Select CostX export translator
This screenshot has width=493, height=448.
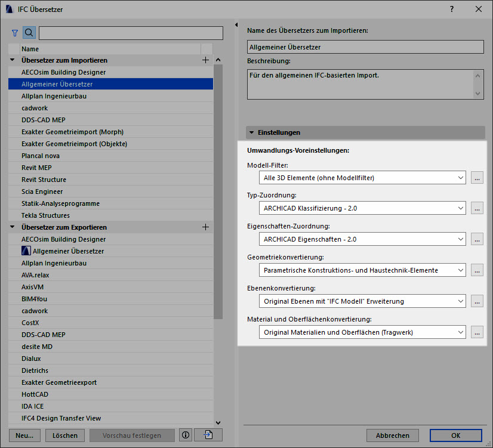pyautogui.click(x=110, y=323)
